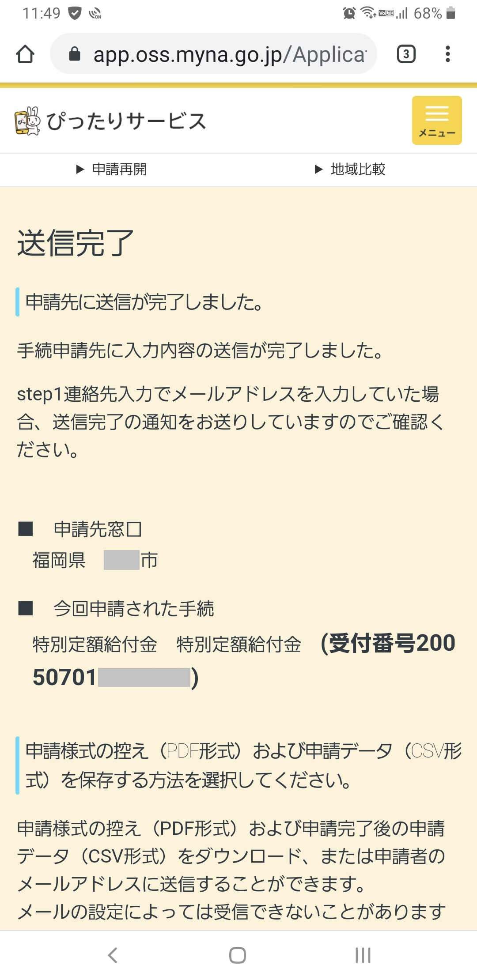Tap the browser home icon

point(25,54)
